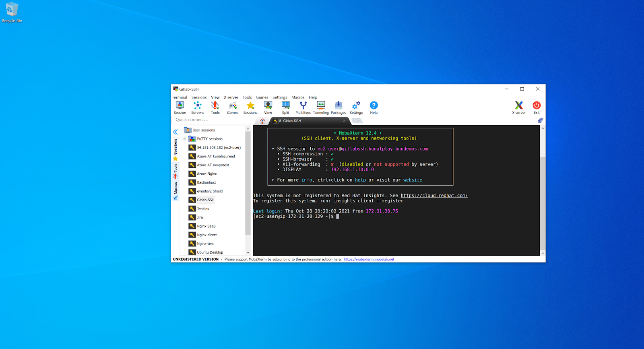Click the red Exit icon

coord(537,107)
